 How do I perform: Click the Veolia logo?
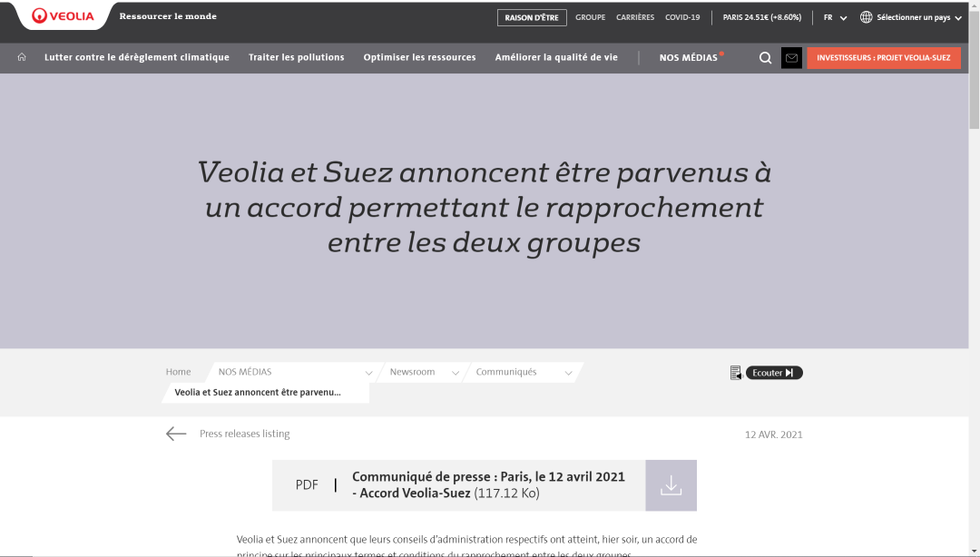[x=63, y=16]
